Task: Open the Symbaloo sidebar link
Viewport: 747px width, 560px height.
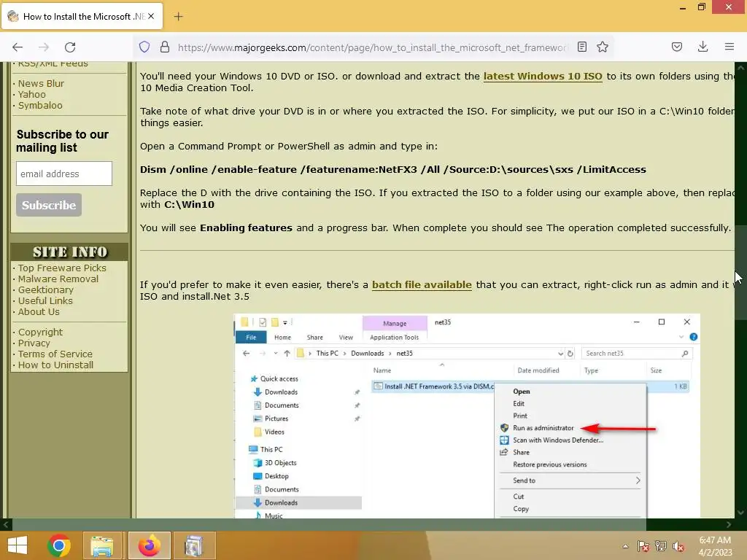Action: (x=40, y=105)
